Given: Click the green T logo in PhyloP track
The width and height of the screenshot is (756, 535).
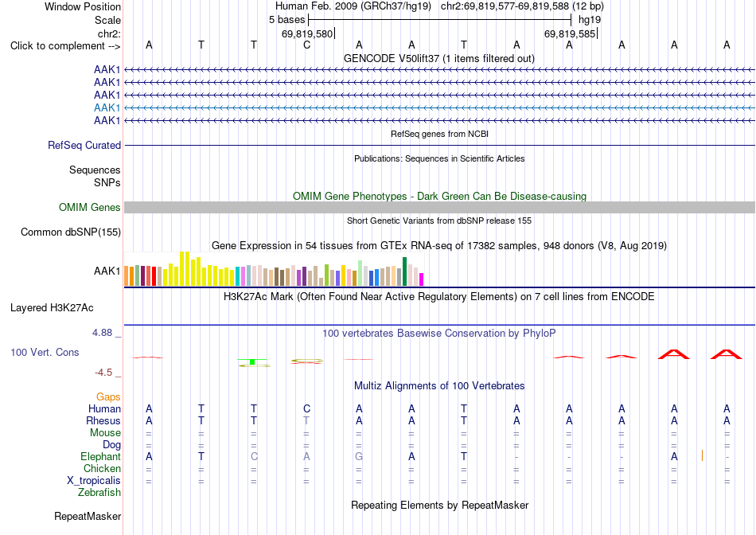Looking at the screenshot, I should (252, 363).
